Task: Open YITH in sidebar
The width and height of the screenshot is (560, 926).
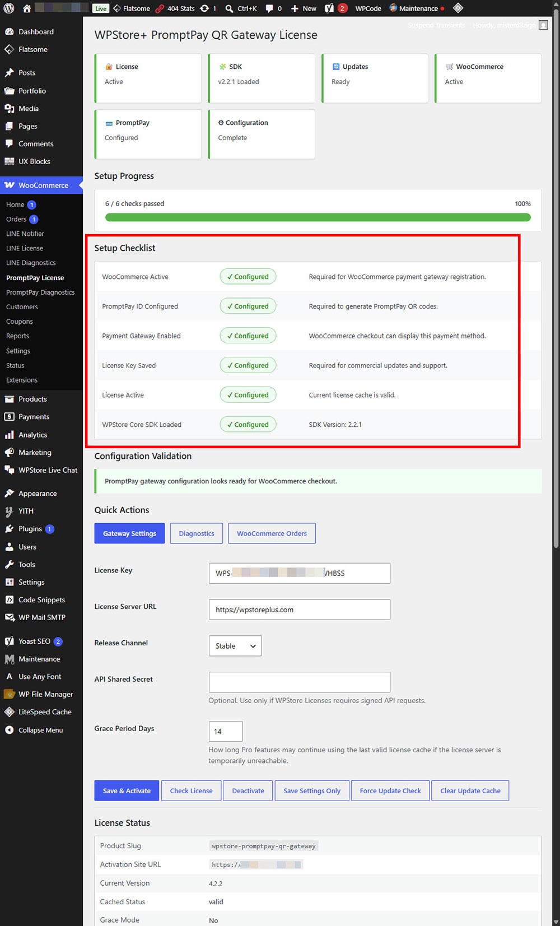Action: pos(26,511)
